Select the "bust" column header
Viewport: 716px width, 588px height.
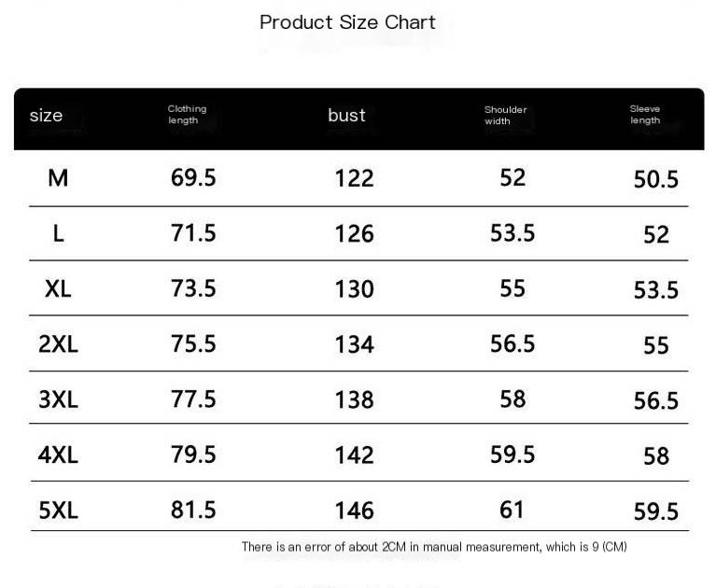tap(346, 115)
